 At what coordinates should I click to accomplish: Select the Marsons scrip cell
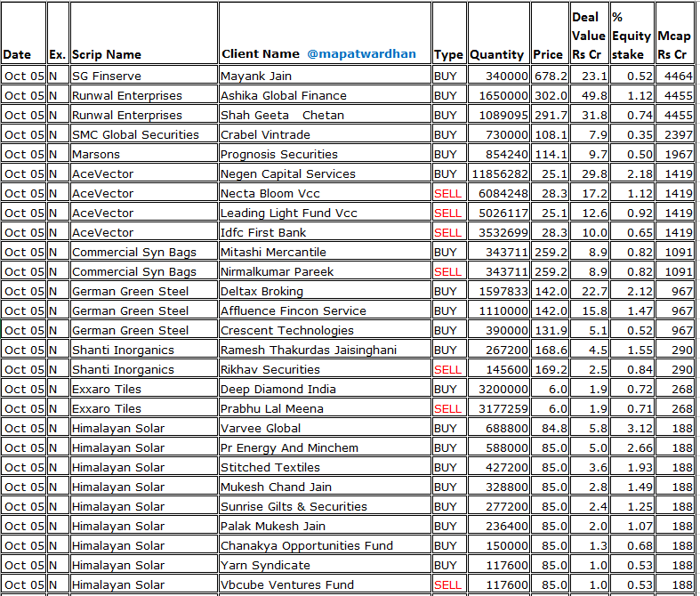(x=144, y=155)
